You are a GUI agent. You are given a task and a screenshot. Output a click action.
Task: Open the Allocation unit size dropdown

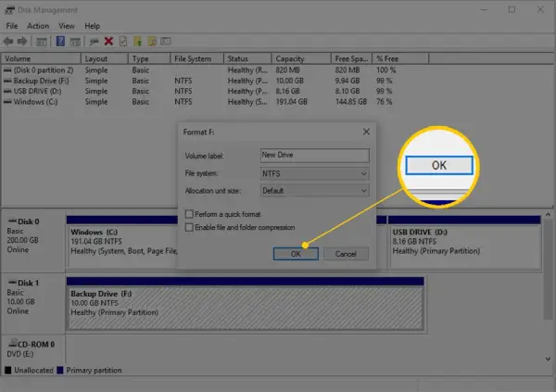[314, 191]
